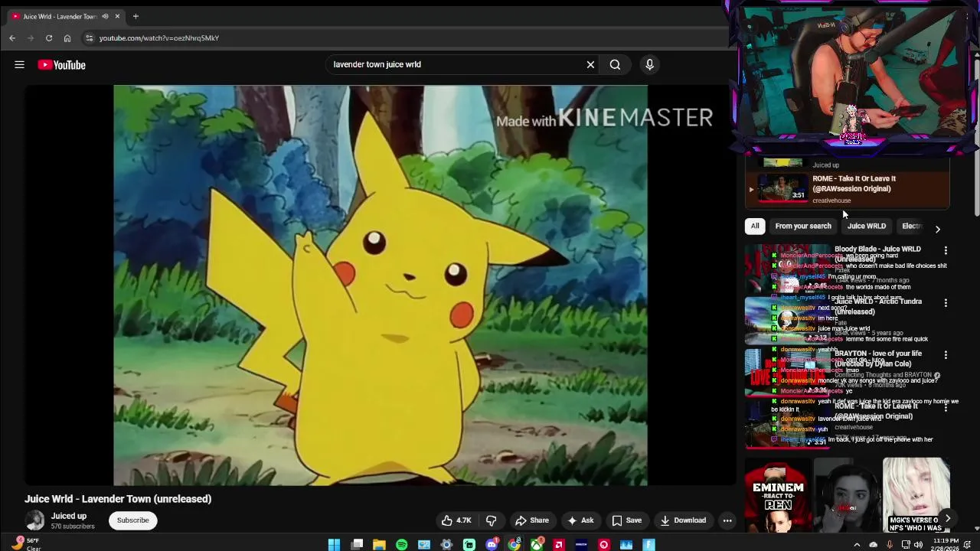980x551 pixels.
Task: Download the video
Action: pos(683,520)
